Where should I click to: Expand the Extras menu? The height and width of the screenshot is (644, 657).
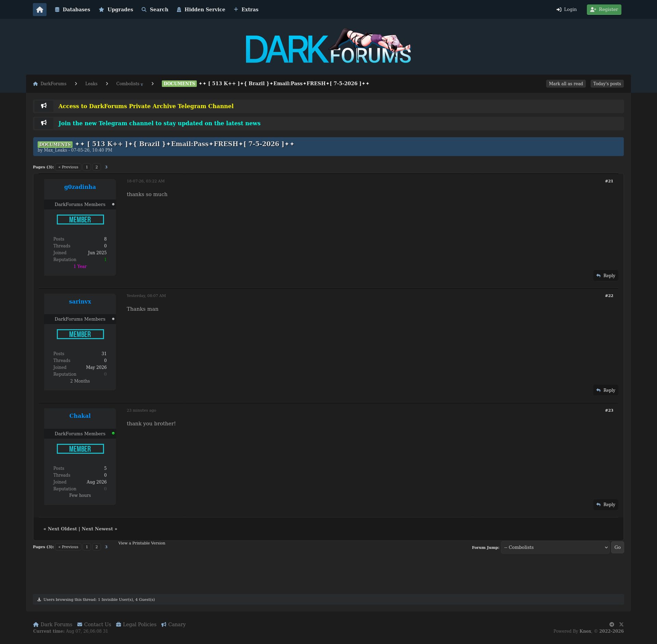[x=246, y=10]
